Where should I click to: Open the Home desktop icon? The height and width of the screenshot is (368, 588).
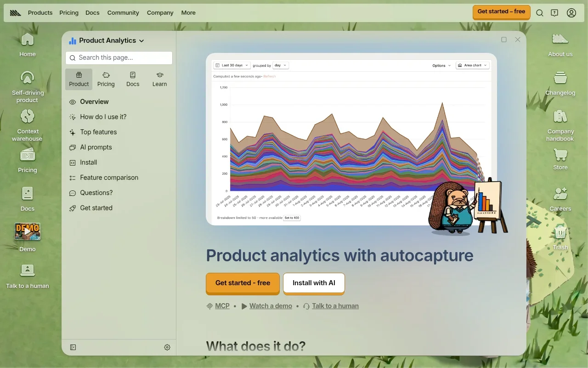[x=28, y=45]
